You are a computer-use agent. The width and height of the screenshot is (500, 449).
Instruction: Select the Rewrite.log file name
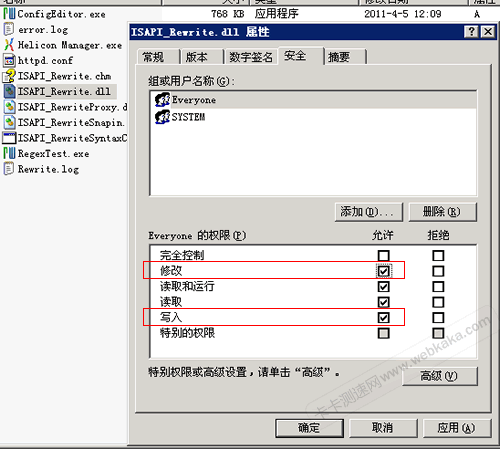(48, 169)
